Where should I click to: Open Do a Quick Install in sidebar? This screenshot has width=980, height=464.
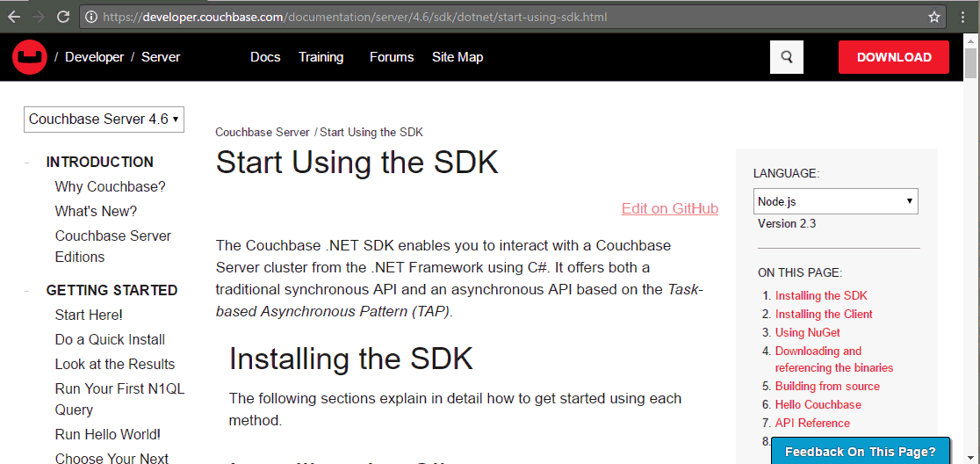pyautogui.click(x=110, y=339)
